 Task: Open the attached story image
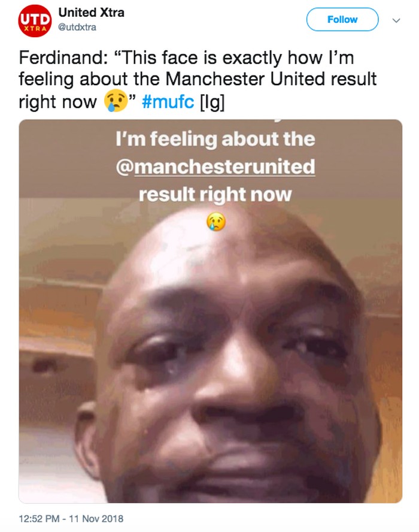point(211,311)
